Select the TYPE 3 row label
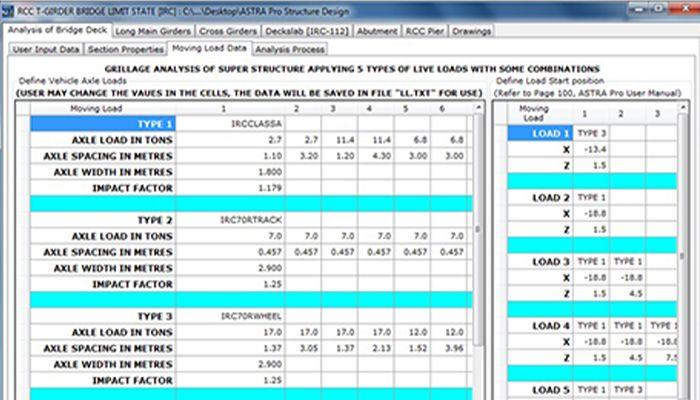700x400 pixels. tap(103, 316)
